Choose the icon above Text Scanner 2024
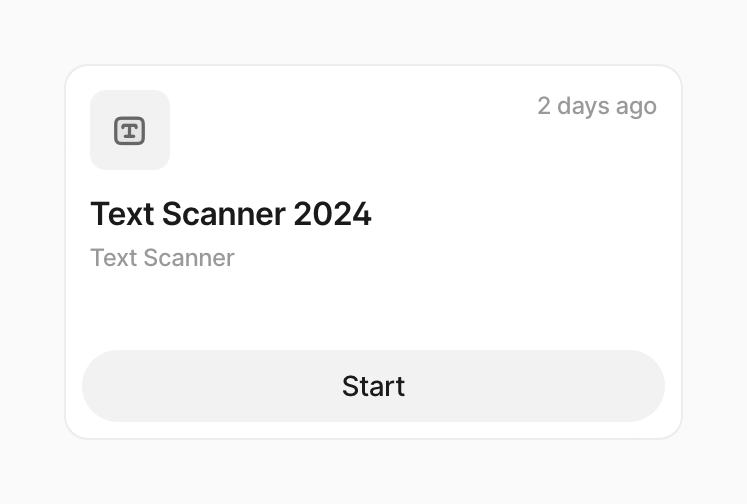This screenshot has height=504, width=747. (130, 130)
